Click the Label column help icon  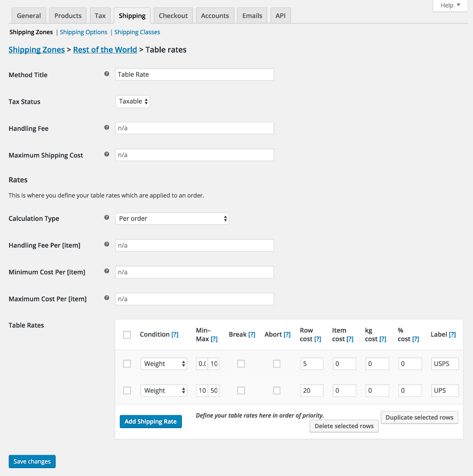tap(453, 334)
